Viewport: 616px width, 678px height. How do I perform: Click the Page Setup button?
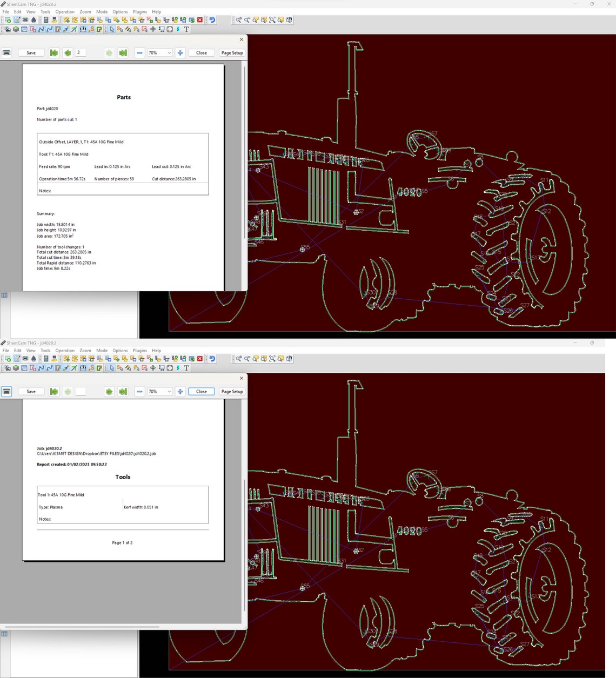coord(232,52)
